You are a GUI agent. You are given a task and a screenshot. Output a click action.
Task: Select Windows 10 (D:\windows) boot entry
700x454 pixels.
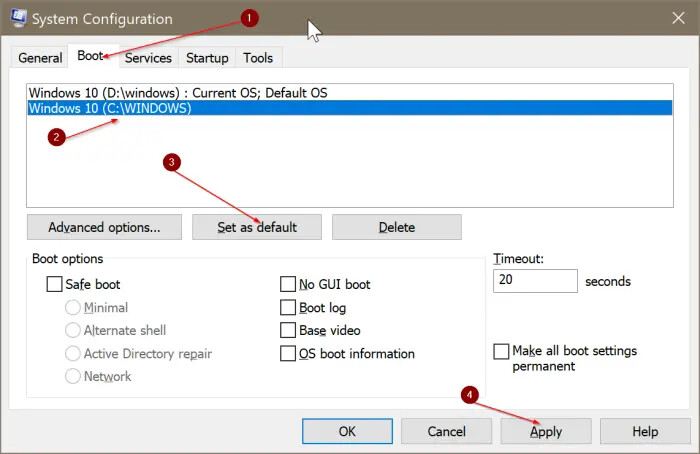[x=350, y=92]
